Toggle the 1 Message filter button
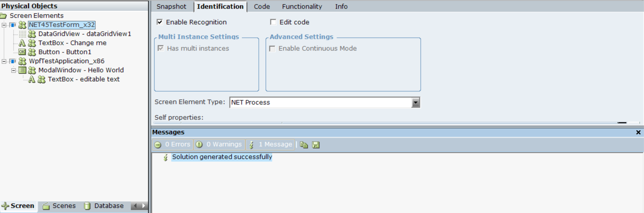The width and height of the screenshot is (644, 213). [270, 144]
